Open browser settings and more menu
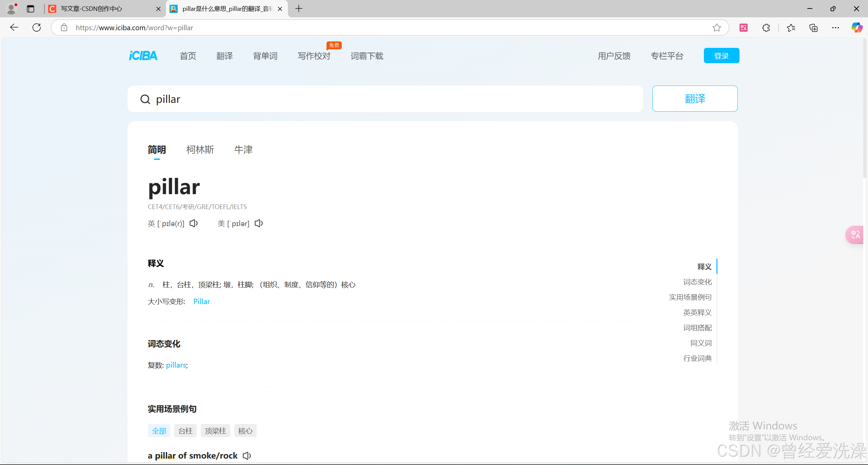 (x=835, y=27)
